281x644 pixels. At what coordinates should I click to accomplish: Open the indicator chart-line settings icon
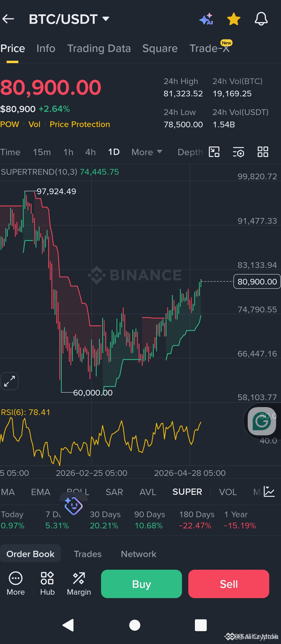(269, 492)
